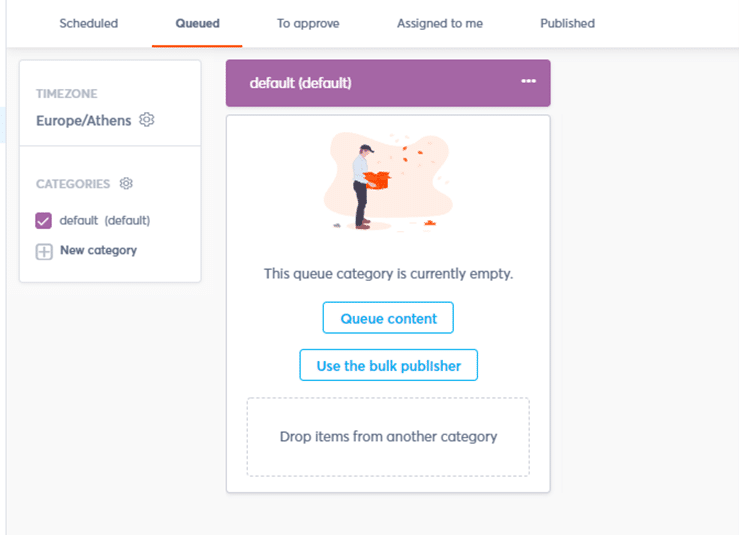The height and width of the screenshot is (535, 739).
Task: Click the queue category is currently empty message
Action: click(x=388, y=273)
